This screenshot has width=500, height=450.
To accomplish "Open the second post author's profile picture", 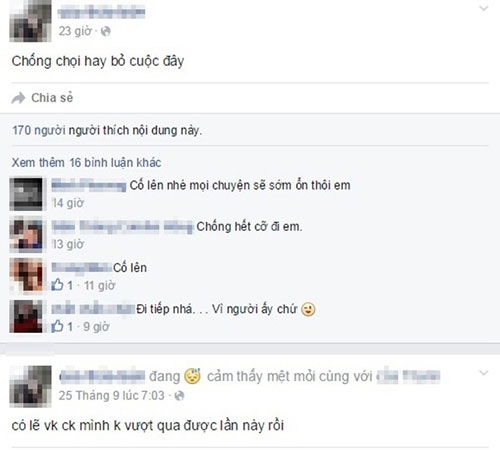I will [x=30, y=387].
